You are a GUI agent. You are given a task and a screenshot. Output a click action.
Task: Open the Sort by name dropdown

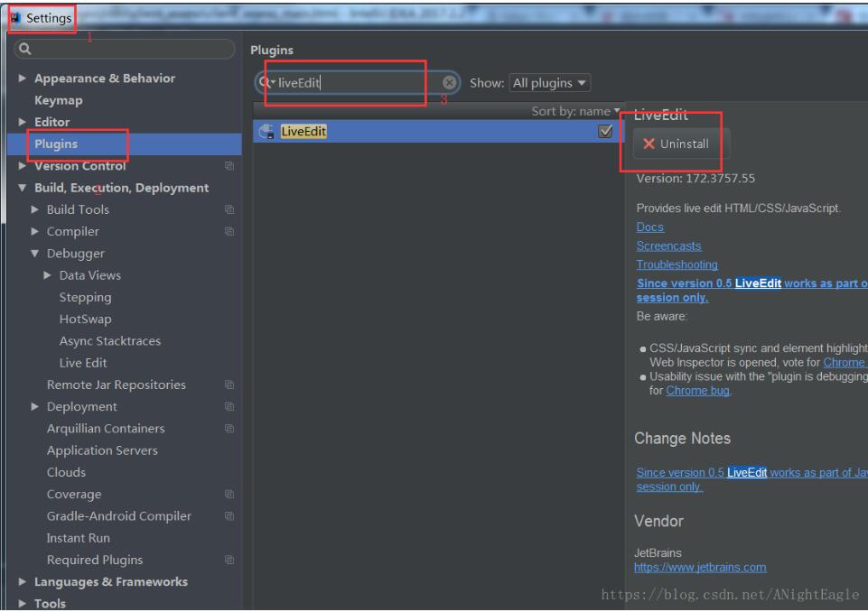tap(575, 111)
